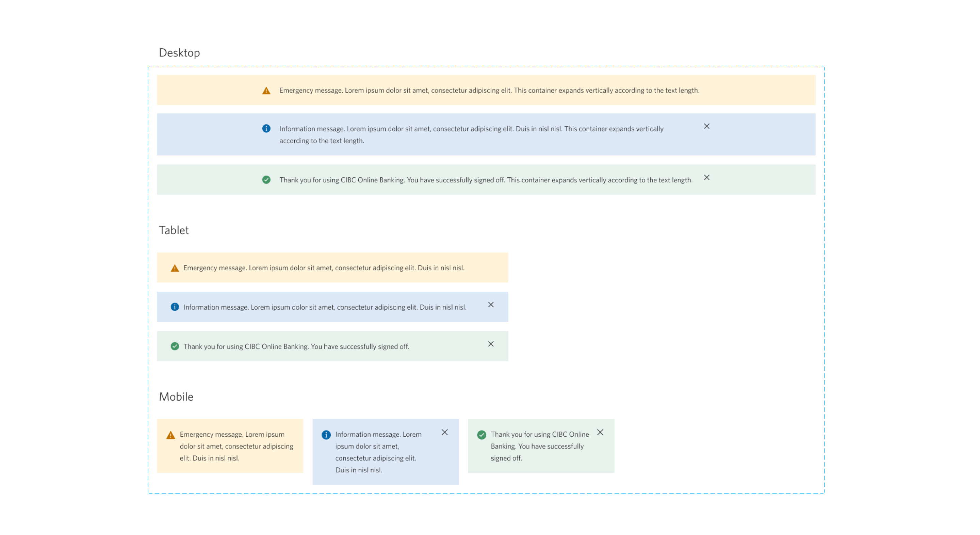Close the tablet signed-off success banner
The image size is (980, 535).
point(491,344)
